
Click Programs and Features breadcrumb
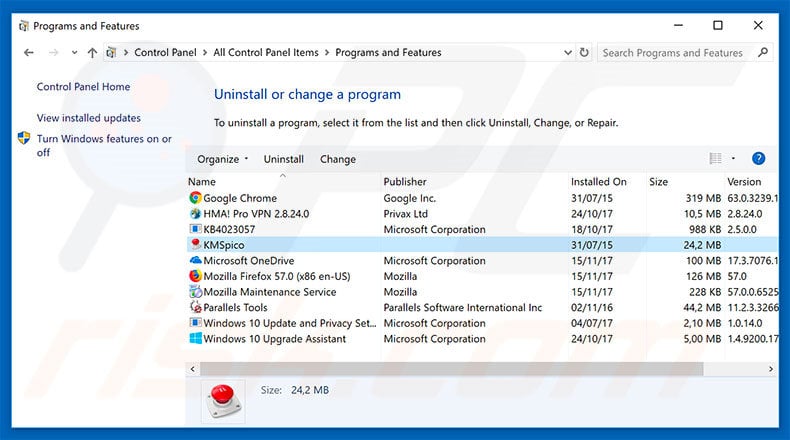tap(388, 52)
